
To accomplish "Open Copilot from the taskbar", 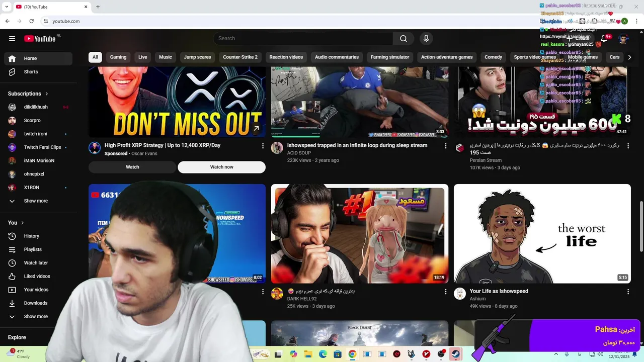I will [293, 354].
